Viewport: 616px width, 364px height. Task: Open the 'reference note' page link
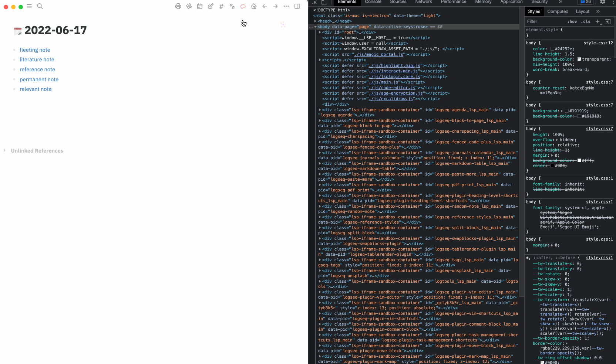(37, 69)
